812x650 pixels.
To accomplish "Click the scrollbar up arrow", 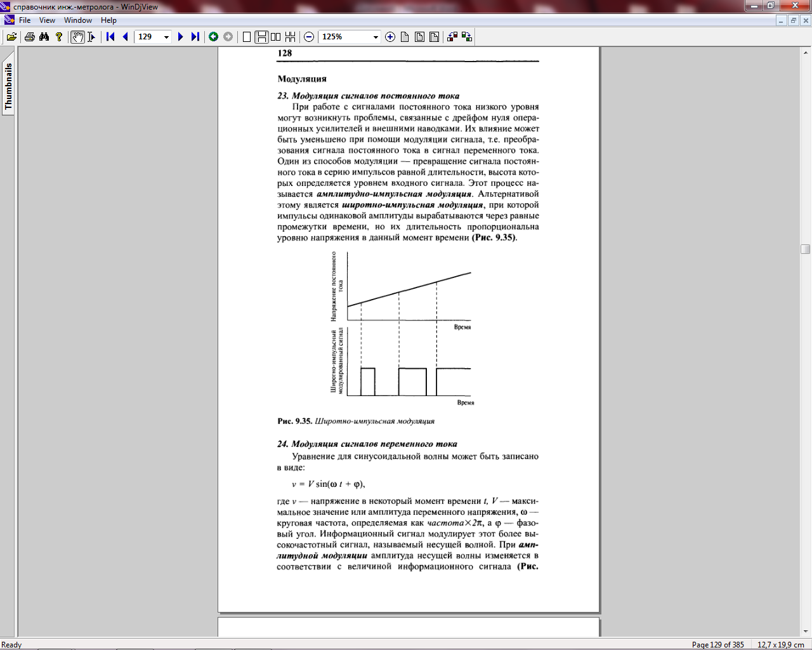I will click(806, 51).
